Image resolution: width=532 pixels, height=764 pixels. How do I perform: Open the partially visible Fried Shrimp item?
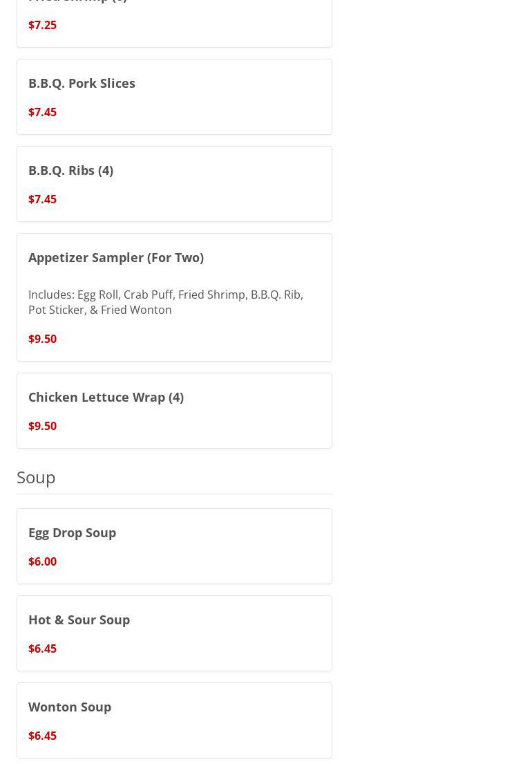point(77,1)
